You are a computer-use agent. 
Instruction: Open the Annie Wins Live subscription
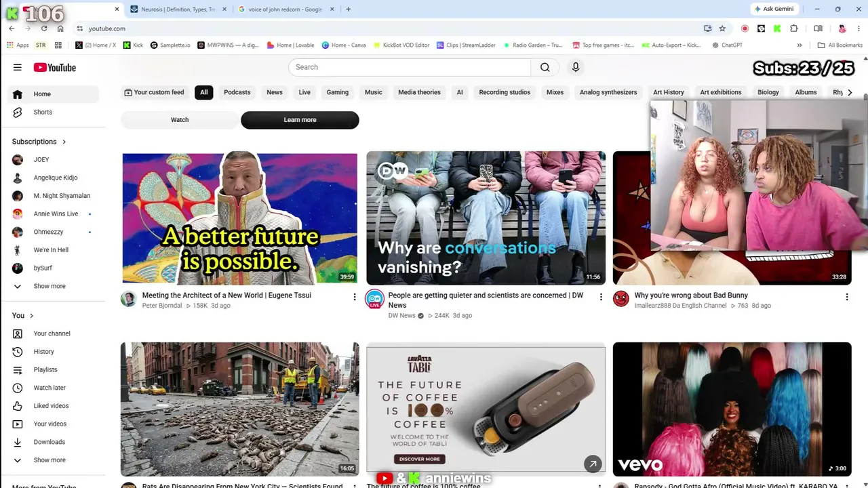pos(54,213)
